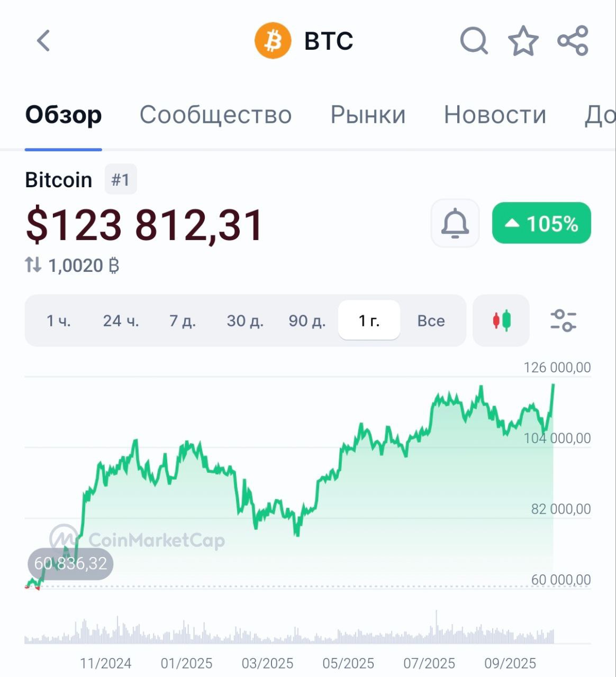Switch to candlestick chart view

[501, 321]
